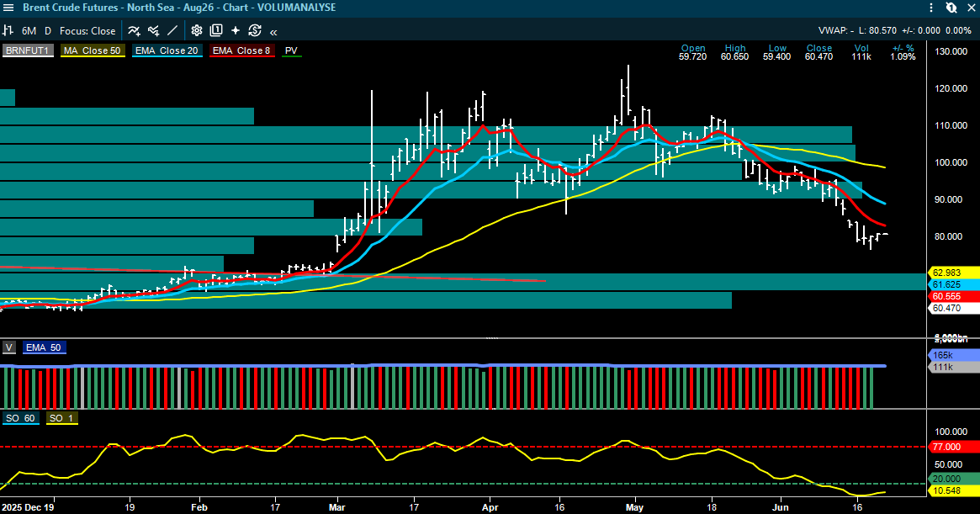Click the link group icon in title bar
Viewport: 980px width, 514px height.
tap(951, 8)
